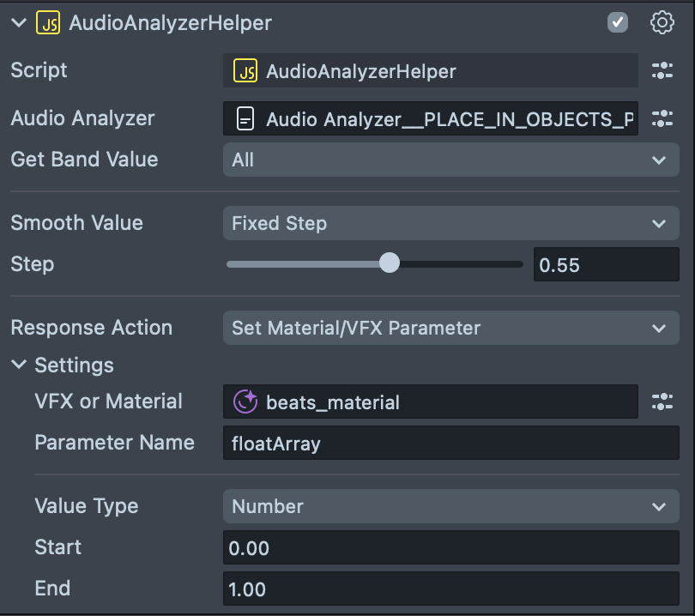Screen dimensions: 695x616
Task: Open the Value Type dropdown
Action: click(450, 506)
